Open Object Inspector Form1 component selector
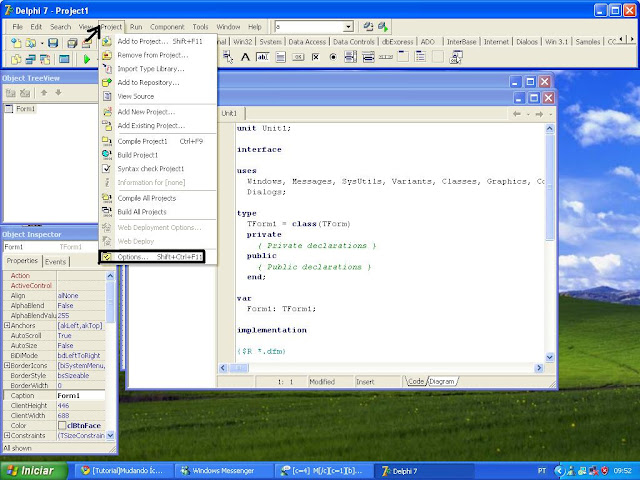Viewport: 640px width, 480px height. tap(51, 247)
